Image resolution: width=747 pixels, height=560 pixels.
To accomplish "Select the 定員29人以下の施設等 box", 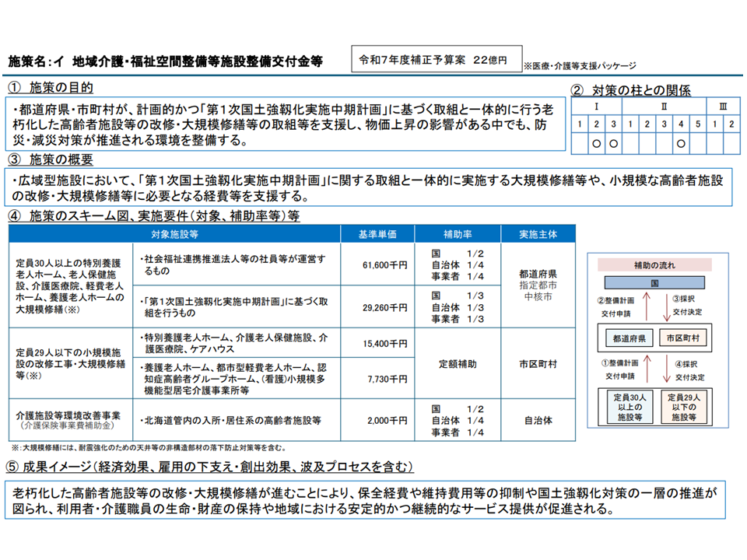I will 682,406.
